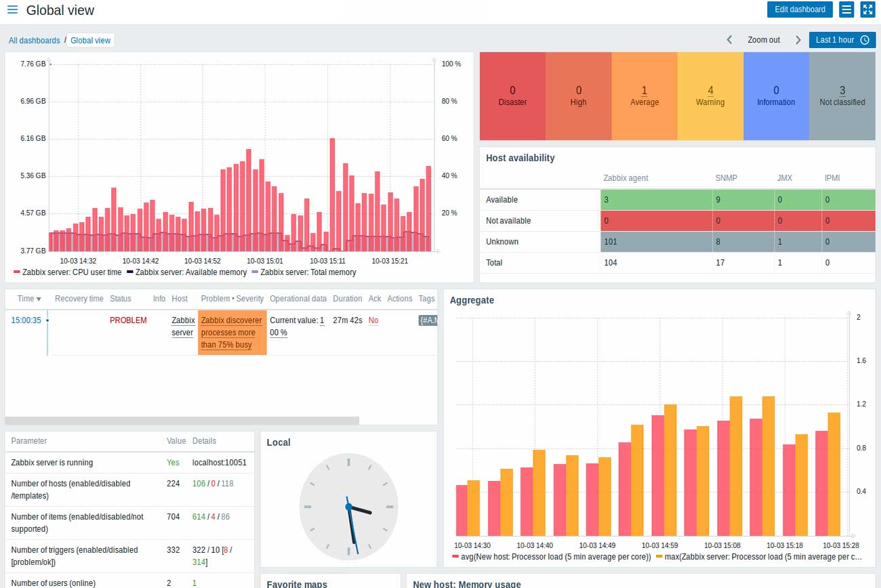This screenshot has height=588, width=881.
Task: Select the Not classified severity tile
Action: pyautogui.click(x=842, y=96)
